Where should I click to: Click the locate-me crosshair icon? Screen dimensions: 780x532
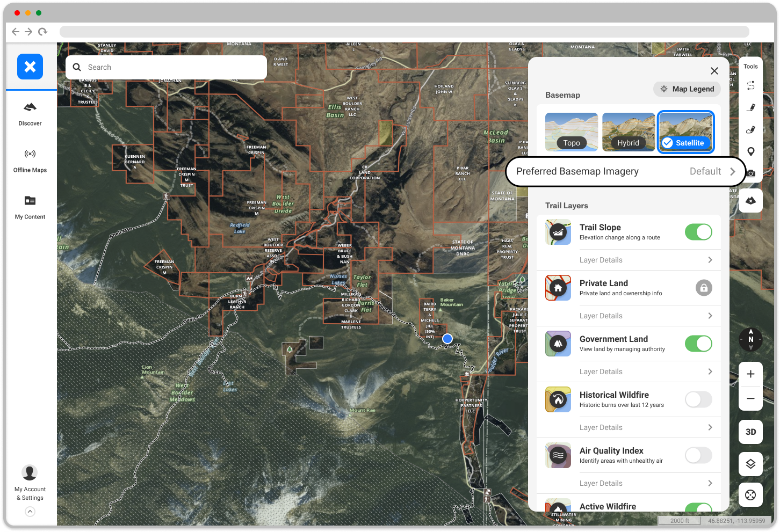(x=750, y=494)
